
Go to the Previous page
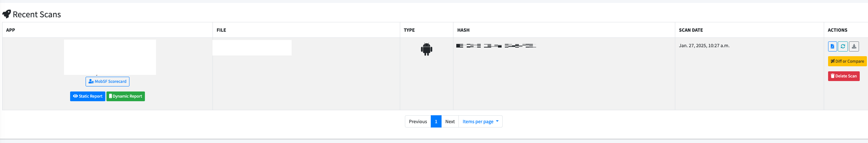pos(418,121)
